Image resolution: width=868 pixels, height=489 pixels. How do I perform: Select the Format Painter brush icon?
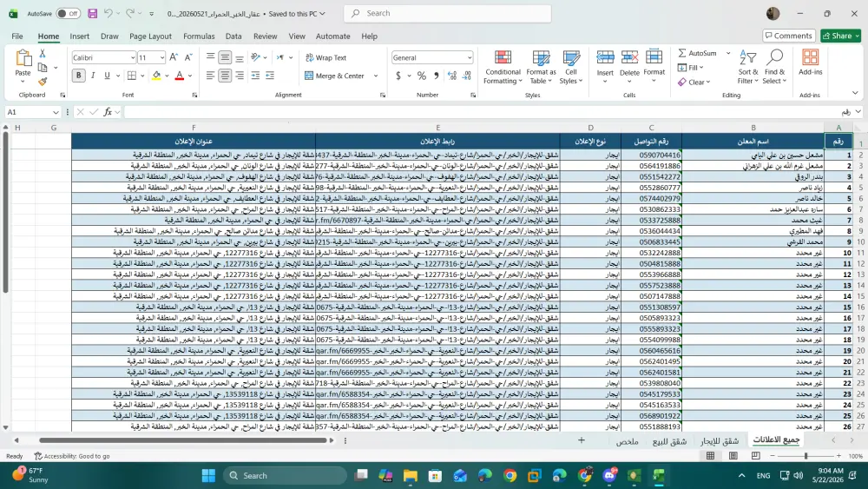coord(43,82)
